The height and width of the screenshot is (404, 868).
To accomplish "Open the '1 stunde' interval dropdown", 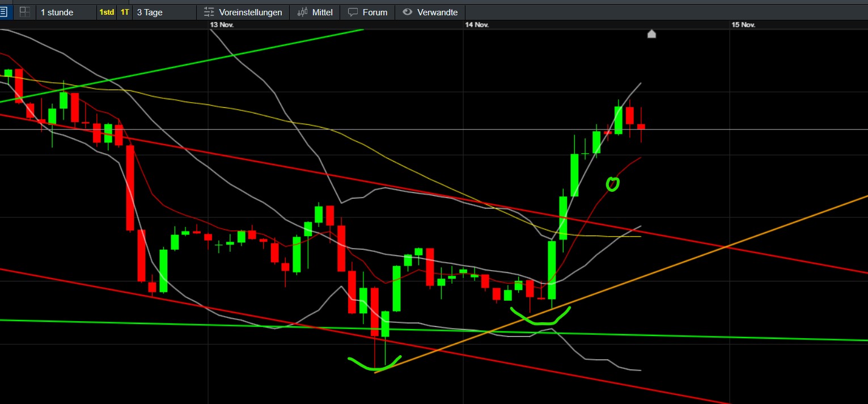I will (66, 12).
